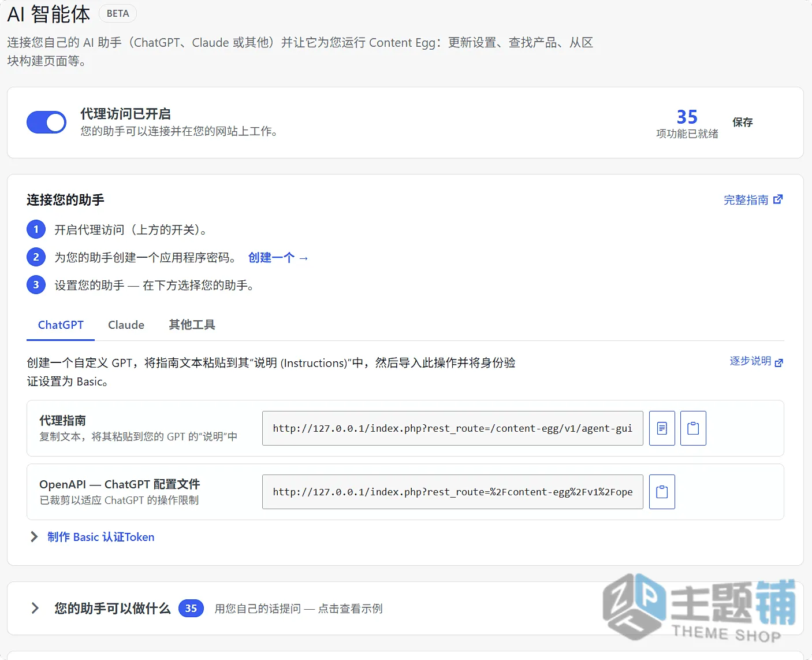Click the 35 badge next to 您的助手可以做什么
This screenshot has height=660, width=812.
point(191,609)
